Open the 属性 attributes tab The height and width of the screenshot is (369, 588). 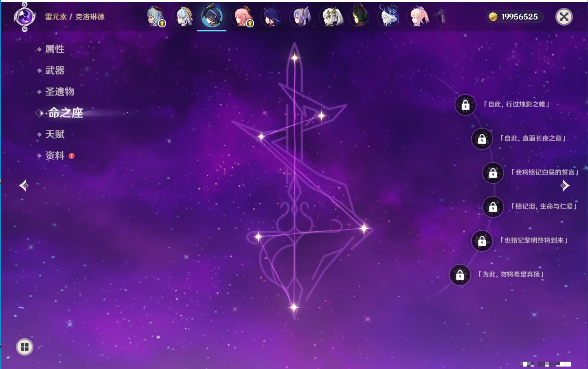point(55,49)
